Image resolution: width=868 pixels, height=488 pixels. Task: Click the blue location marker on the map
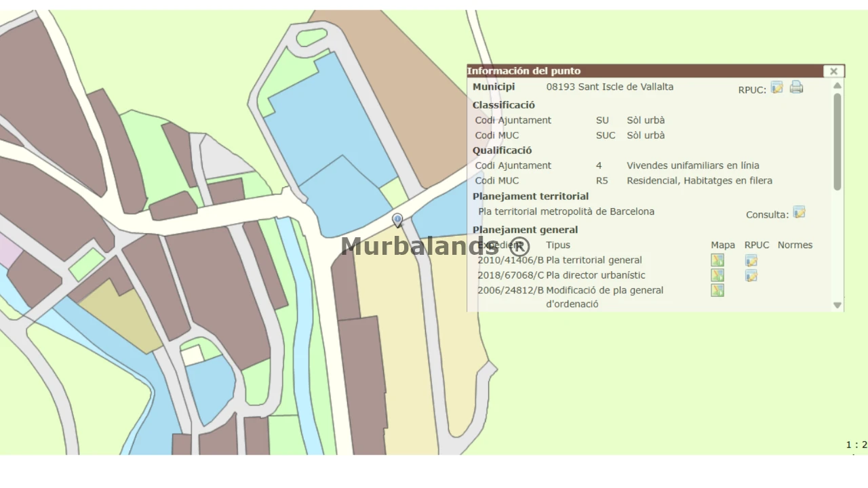[x=397, y=220]
